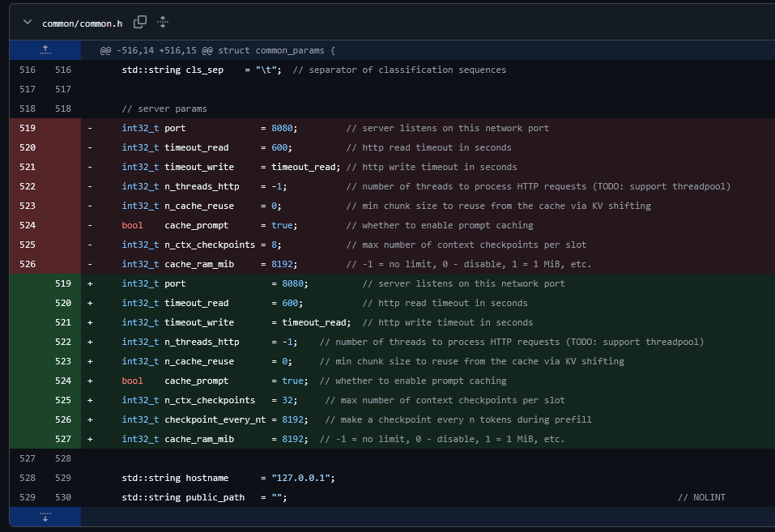Image resolution: width=775 pixels, height=532 pixels.
Task: Click unchanged line number 516 on left
Action: tap(28, 70)
